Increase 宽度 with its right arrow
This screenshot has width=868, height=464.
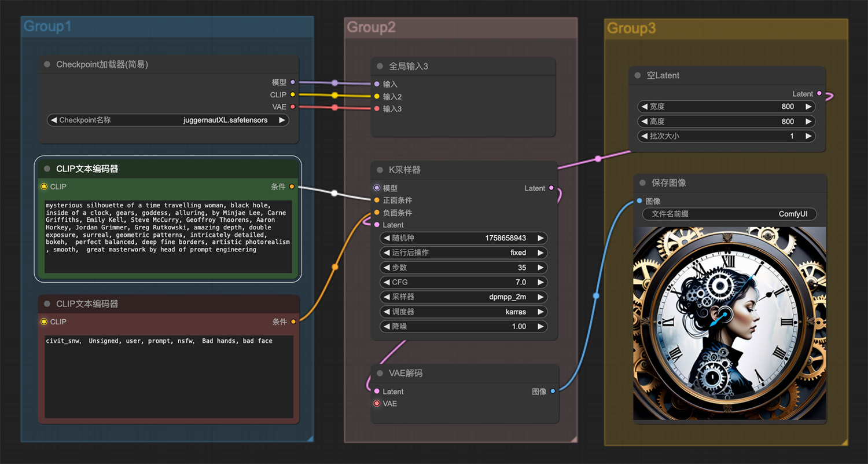808,107
